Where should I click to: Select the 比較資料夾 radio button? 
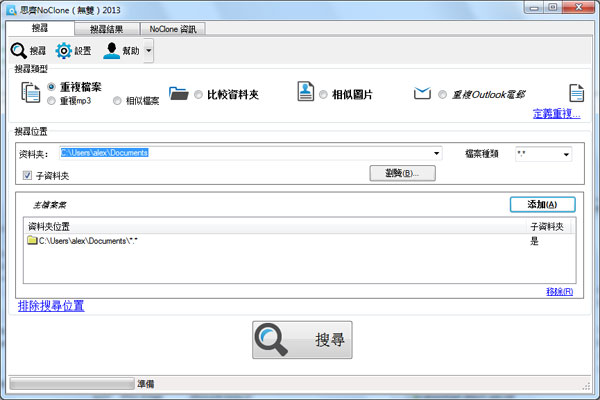(198, 94)
